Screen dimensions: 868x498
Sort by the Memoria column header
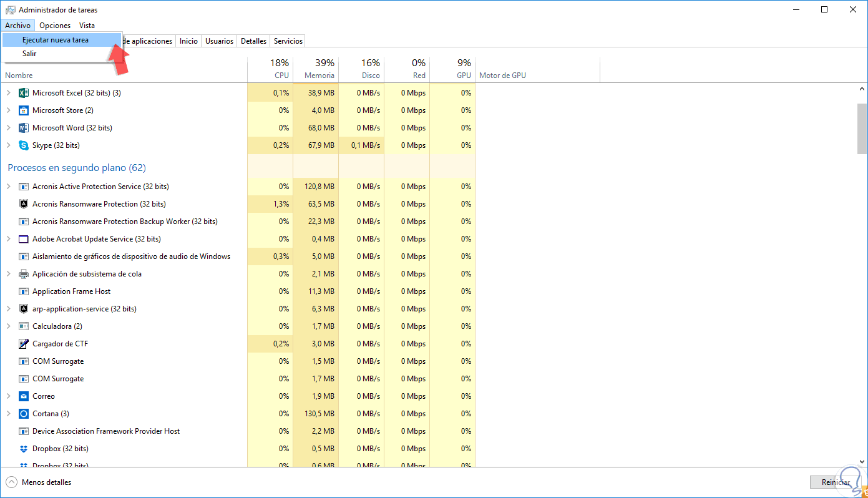tap(316, 69)
